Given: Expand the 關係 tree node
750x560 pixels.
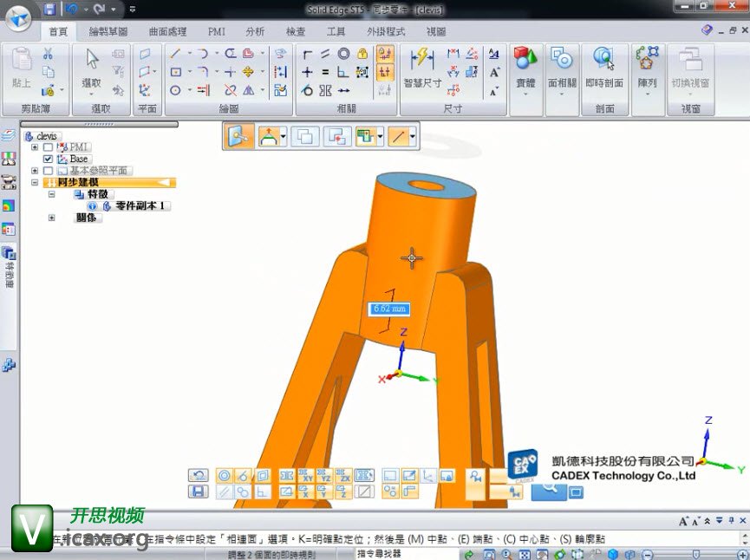Looking at the screenshot, I should 52,218.
